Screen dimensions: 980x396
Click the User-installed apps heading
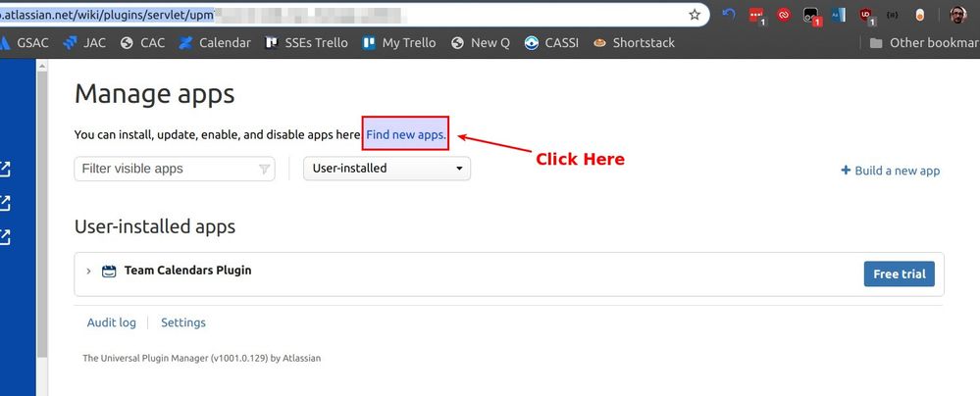coord(155,226)
